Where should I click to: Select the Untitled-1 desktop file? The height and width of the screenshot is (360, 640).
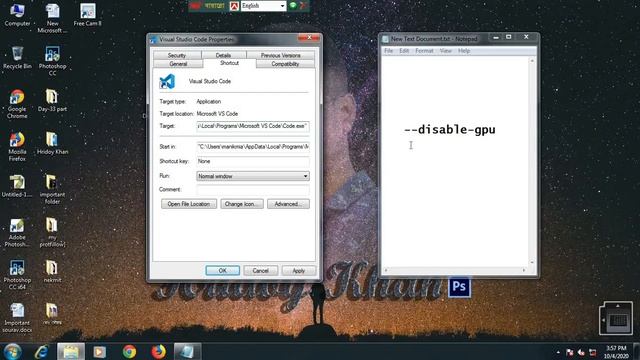click(17, 186)
